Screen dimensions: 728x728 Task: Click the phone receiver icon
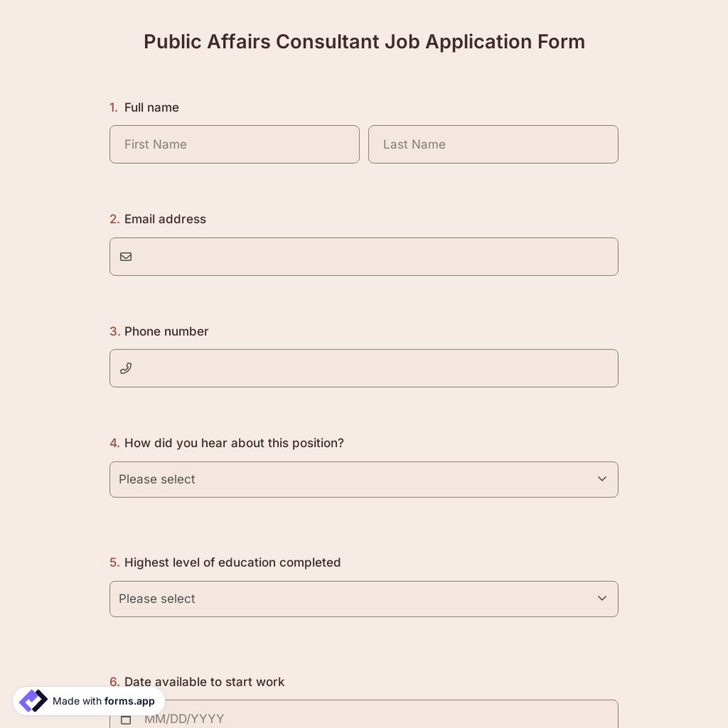point(125,368)
